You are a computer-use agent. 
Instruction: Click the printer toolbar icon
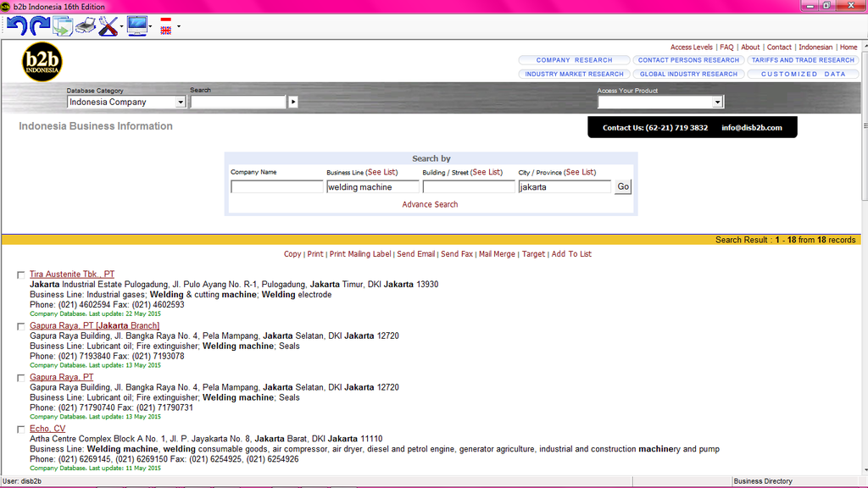tap(86, 26)
